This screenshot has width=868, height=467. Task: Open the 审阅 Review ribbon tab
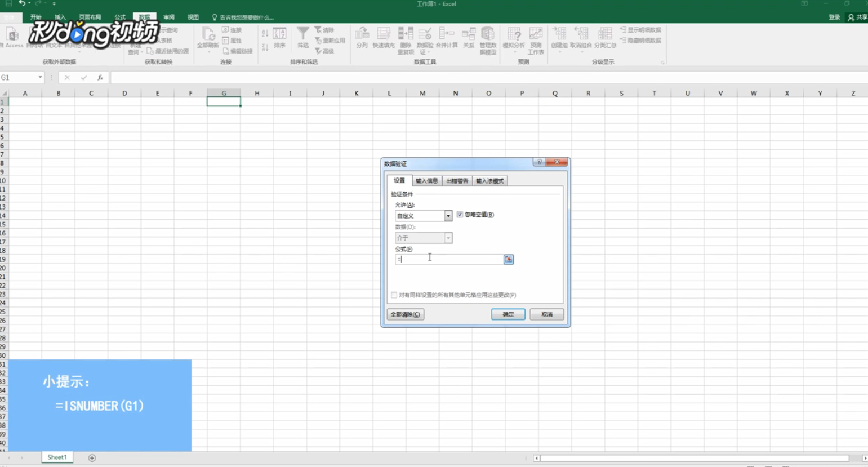coord(169,17)
